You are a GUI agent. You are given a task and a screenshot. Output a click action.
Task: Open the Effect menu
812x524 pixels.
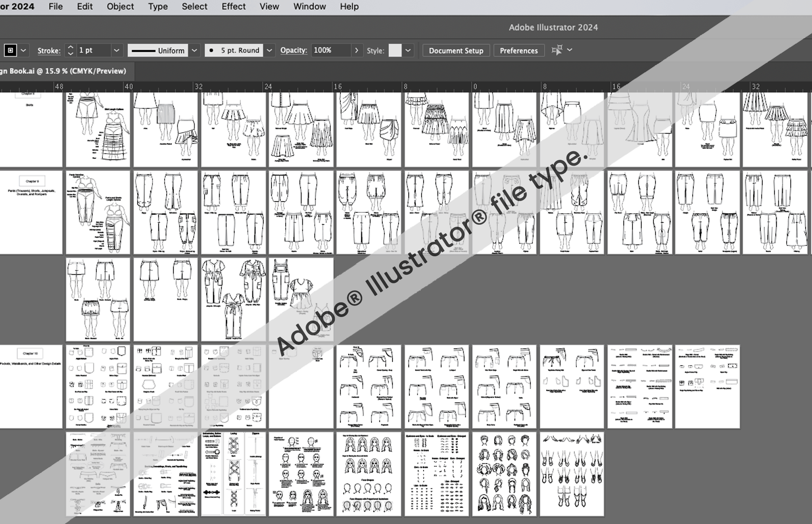tap(234, 7)
